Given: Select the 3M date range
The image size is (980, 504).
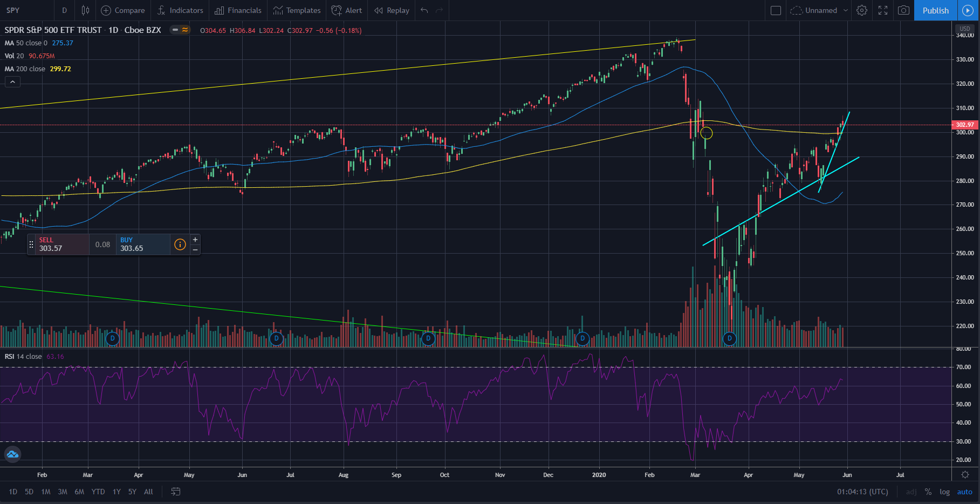Looking at the screenshot, I should point(63,492).
